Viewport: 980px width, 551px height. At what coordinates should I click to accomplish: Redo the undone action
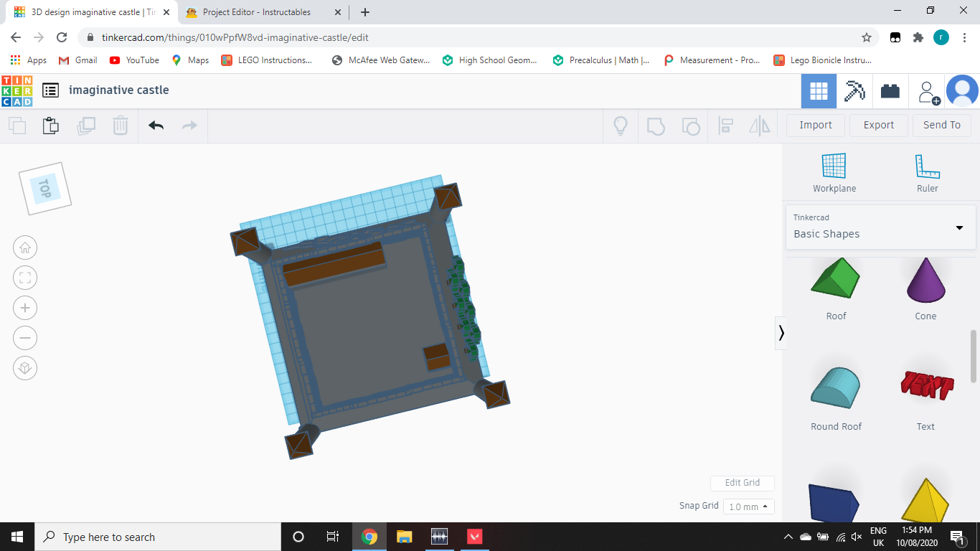click(189, 126)
